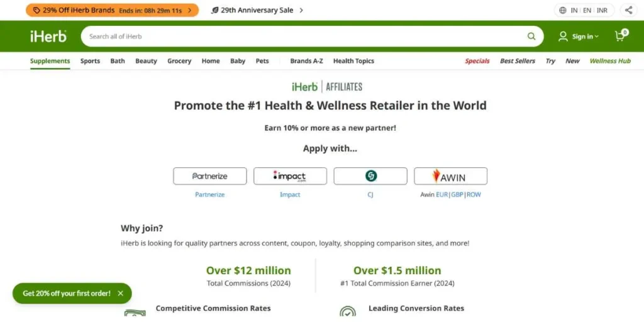The width and height of the screenshot is (644, 322).
Task: Open the Supplements menu
Action: click(50, 61)
